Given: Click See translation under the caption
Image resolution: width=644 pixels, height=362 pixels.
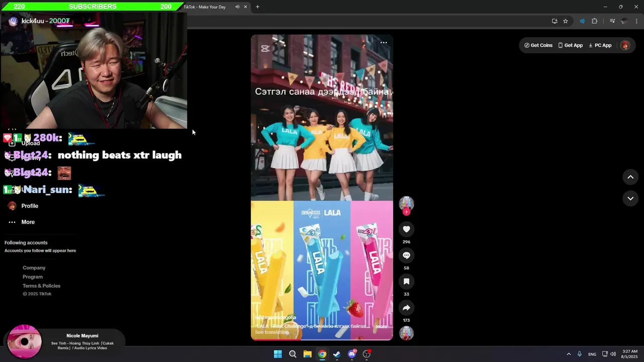Looking at the screenshot, I should [x=272, y=332].
